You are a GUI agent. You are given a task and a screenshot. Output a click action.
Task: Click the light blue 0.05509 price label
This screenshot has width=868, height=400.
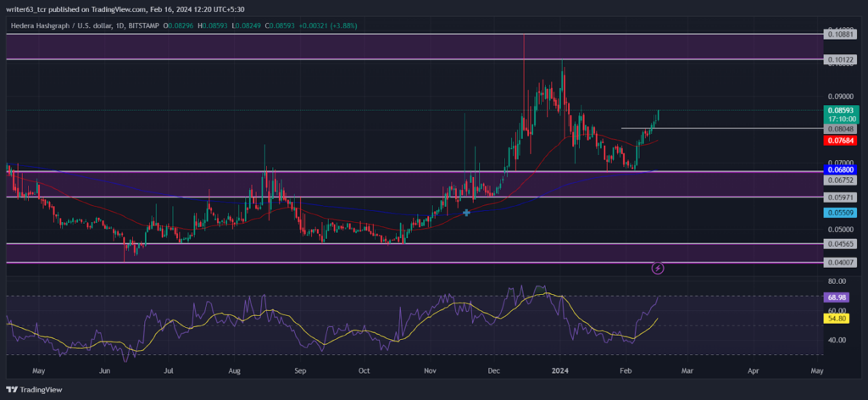coord(840,213)
